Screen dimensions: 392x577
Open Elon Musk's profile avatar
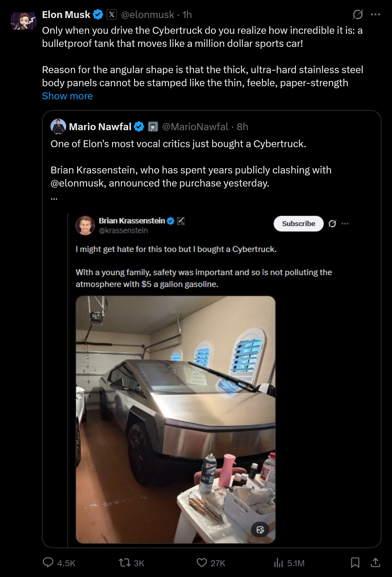click(23, 21)
